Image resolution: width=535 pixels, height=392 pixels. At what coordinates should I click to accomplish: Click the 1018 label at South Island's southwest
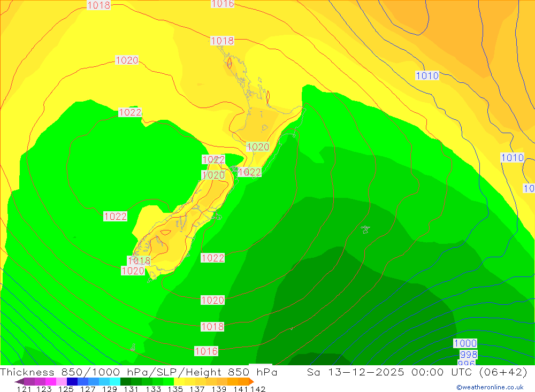coord(139,261)
